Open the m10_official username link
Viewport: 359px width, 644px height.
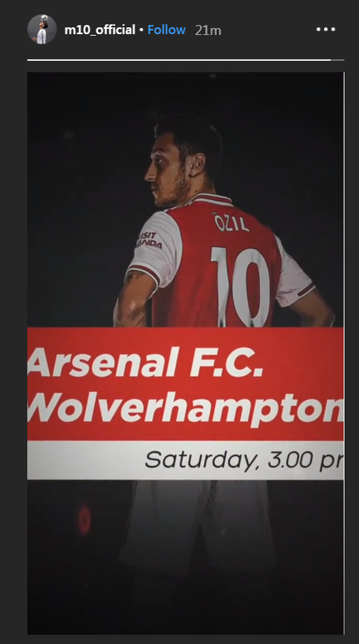point(100,30)
